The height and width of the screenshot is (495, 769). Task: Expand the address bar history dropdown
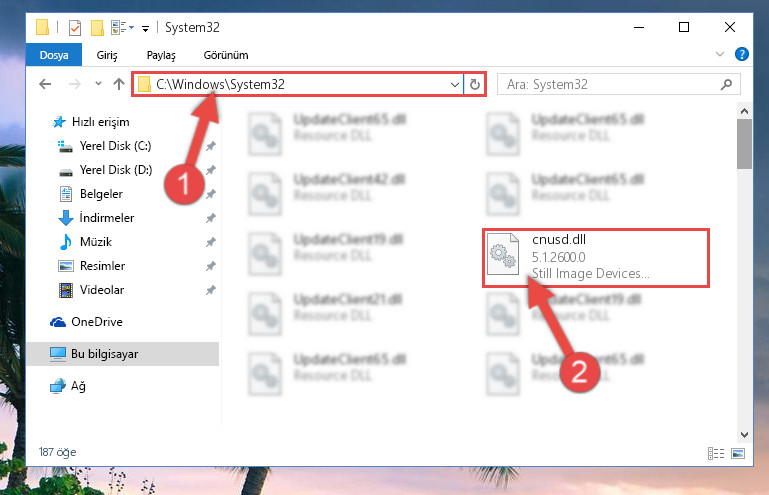tap(455, 84)
